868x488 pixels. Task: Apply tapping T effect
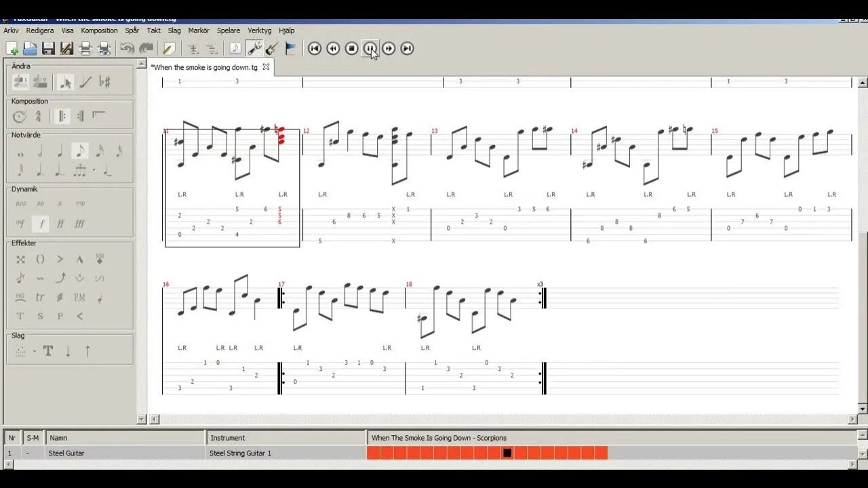coord(20,317)
